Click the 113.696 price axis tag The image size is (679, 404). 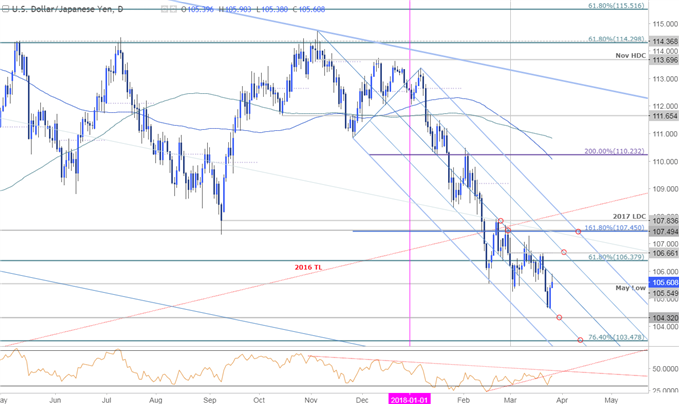tap(663, 60)
